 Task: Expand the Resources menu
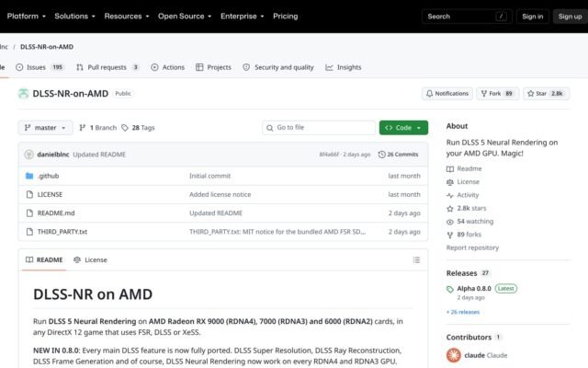[127, 17]
